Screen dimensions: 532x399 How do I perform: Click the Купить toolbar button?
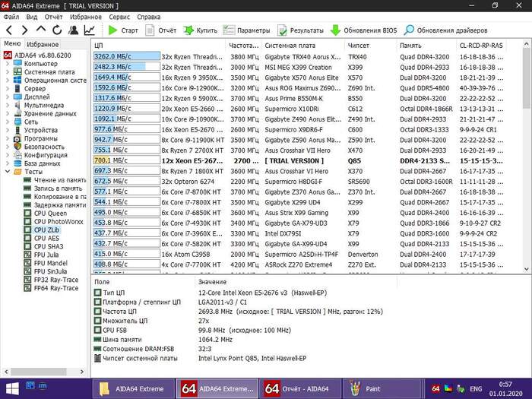[x=201, y=30]
